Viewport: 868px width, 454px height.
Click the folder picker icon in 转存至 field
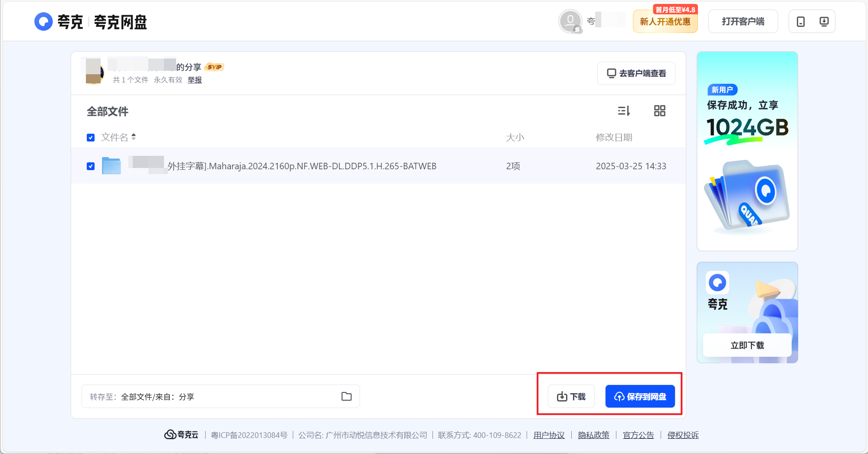click(346, 396)
